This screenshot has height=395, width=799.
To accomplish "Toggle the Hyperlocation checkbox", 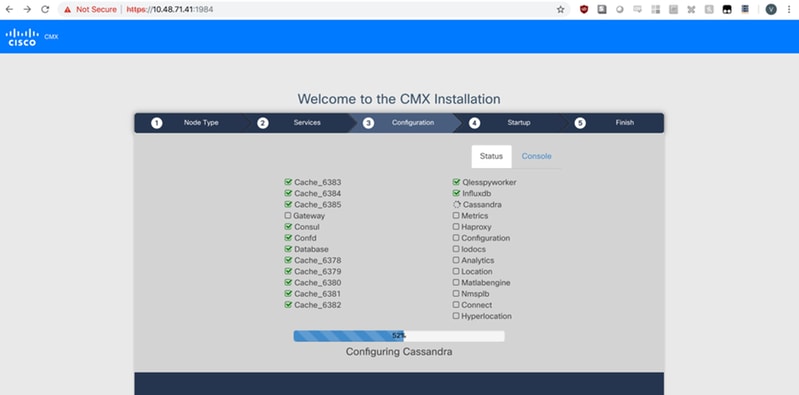I will tap(456, 316).
